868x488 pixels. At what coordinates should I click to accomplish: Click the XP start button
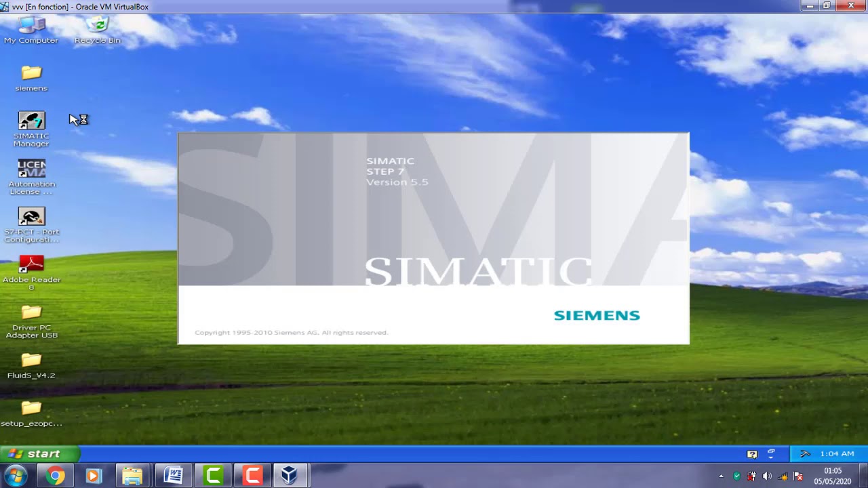[x=40, y=453]
